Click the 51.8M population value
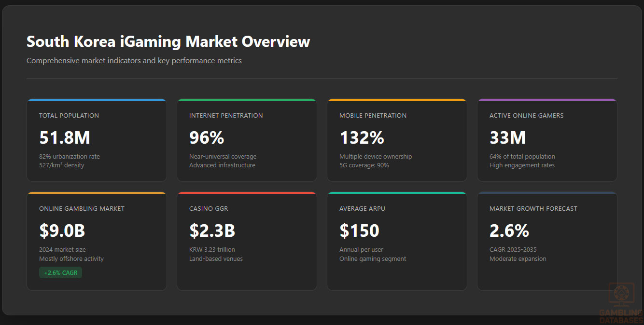 pos(65,138)
